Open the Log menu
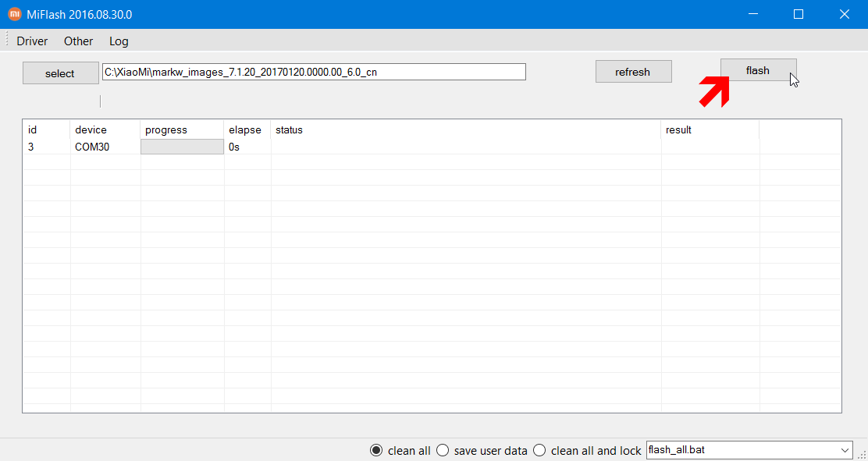Screen dimensions: 868x461 click(119, 41)
